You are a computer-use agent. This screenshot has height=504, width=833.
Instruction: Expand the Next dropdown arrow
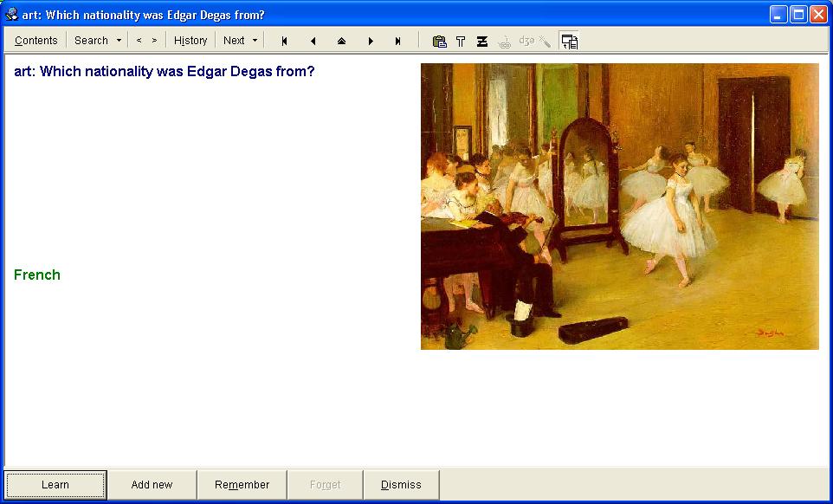pyautogui.click(x=255, y=41)
